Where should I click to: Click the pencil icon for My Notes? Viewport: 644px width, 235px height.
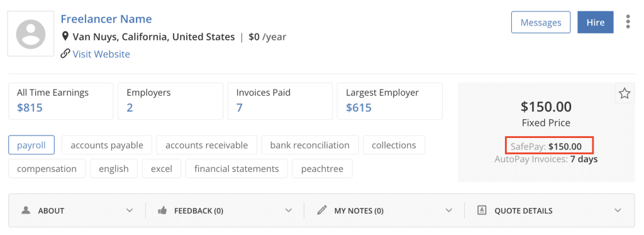(x=322, y=210)
